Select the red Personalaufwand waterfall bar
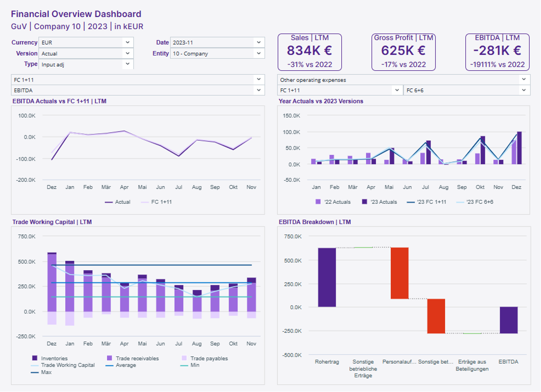Viewport: 541px width, 392px height. point(399,273)
